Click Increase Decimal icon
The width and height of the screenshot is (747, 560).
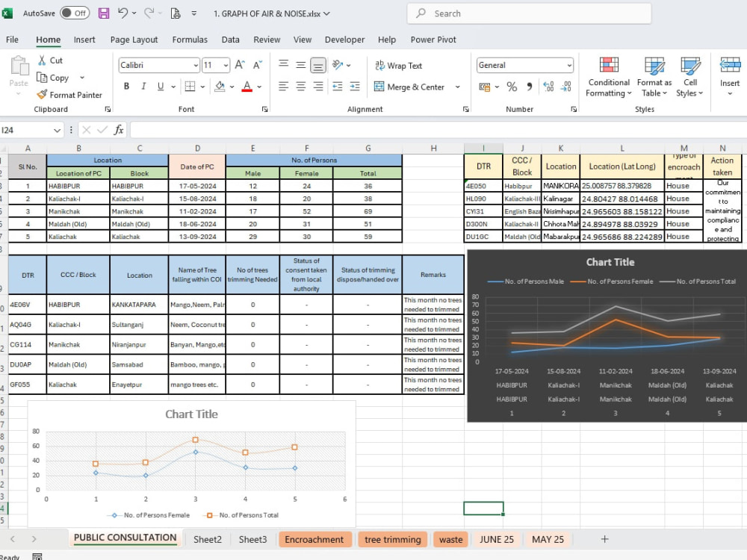(x=548, y=87)
